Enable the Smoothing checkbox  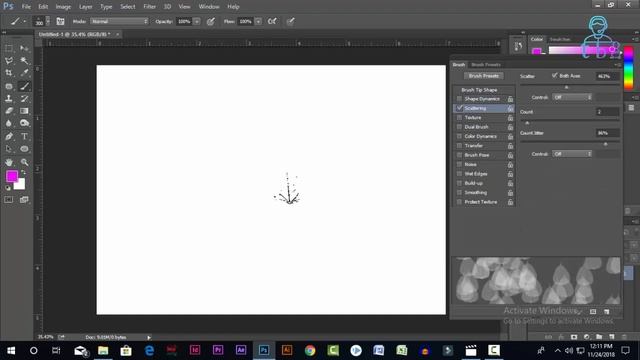point(459,193)
